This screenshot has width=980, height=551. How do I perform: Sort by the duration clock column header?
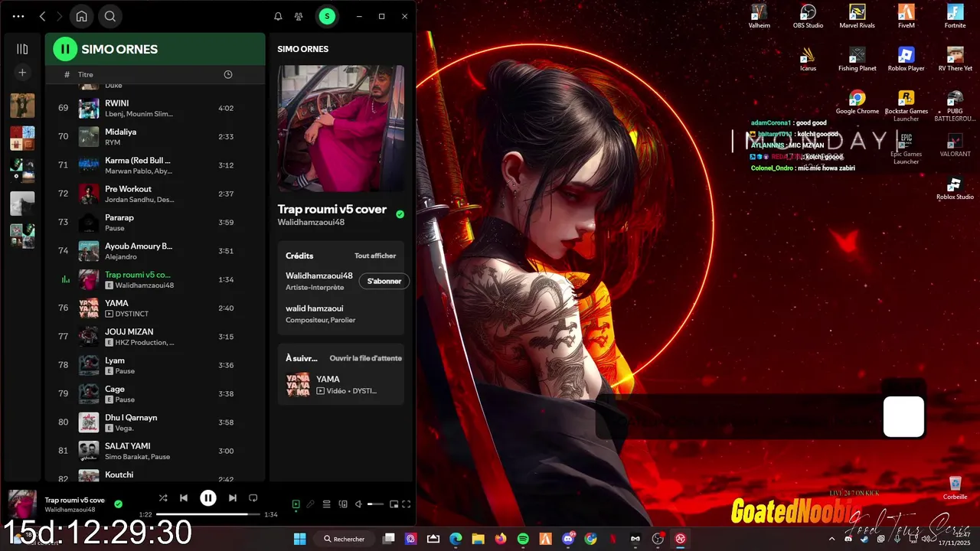[x=227, y=74]
